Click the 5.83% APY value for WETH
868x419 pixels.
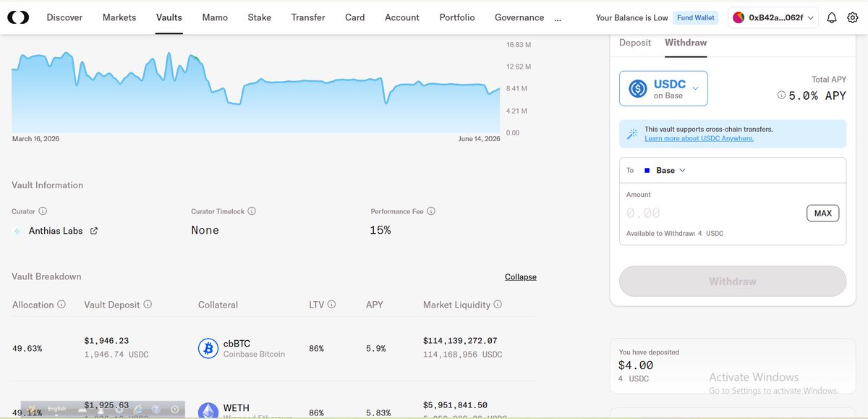tap(378, 412)
